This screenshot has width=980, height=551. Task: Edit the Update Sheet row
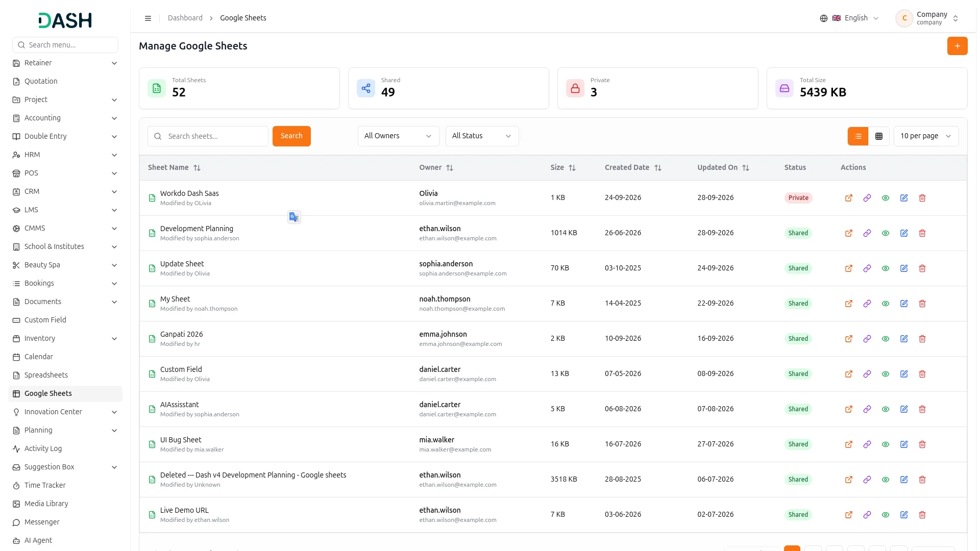[x=904, y=268]
